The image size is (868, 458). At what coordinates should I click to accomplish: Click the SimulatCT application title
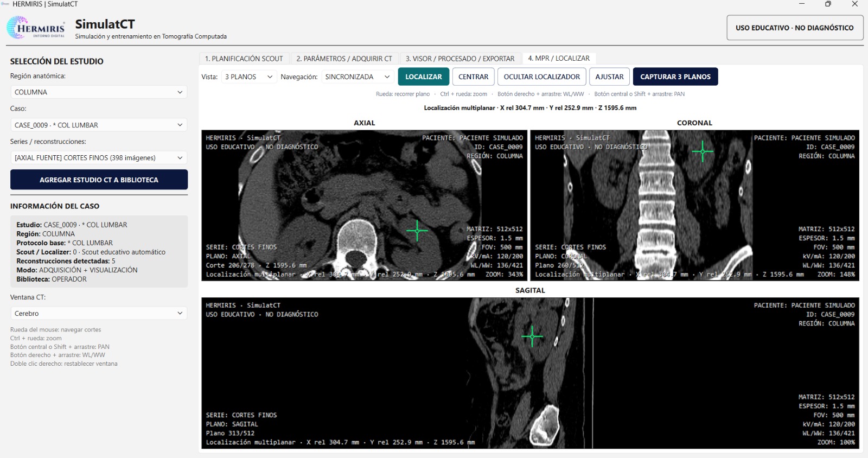pos(105,24)
